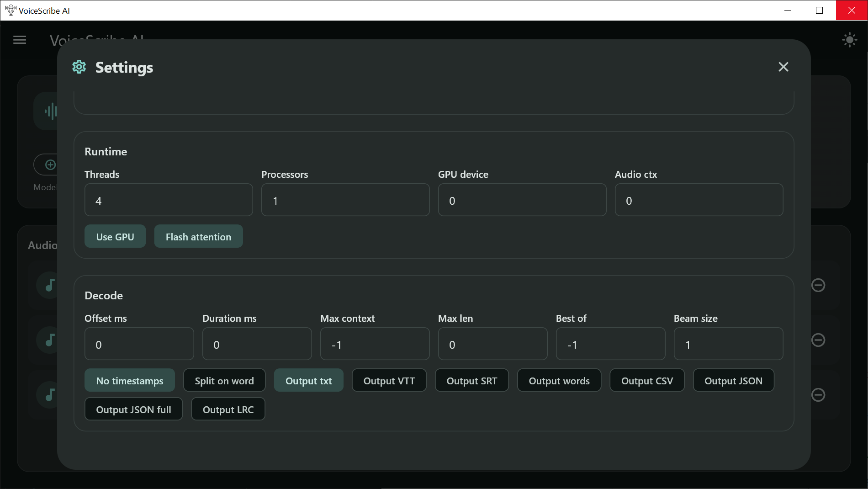Toggle the Use GPU option

[x=115, y=236]
